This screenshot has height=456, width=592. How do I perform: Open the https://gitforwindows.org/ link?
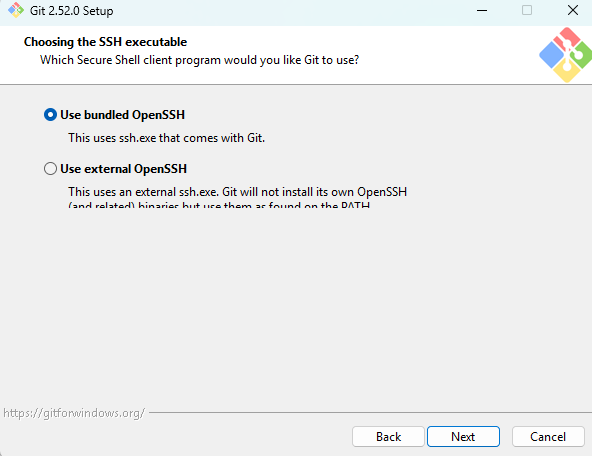tap(74, 413)
